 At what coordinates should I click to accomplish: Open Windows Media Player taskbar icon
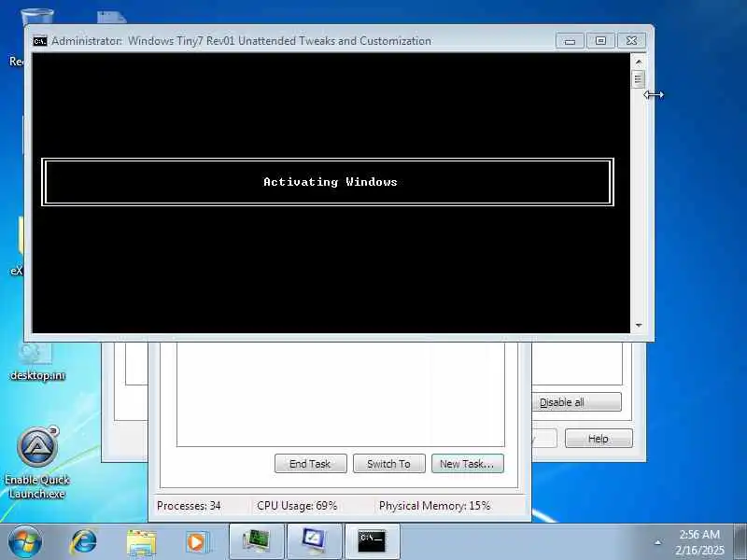tap(196, 542)
